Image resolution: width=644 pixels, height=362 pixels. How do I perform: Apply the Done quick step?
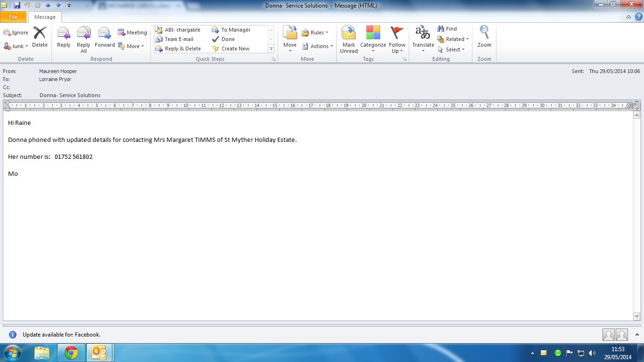point(223,39)
